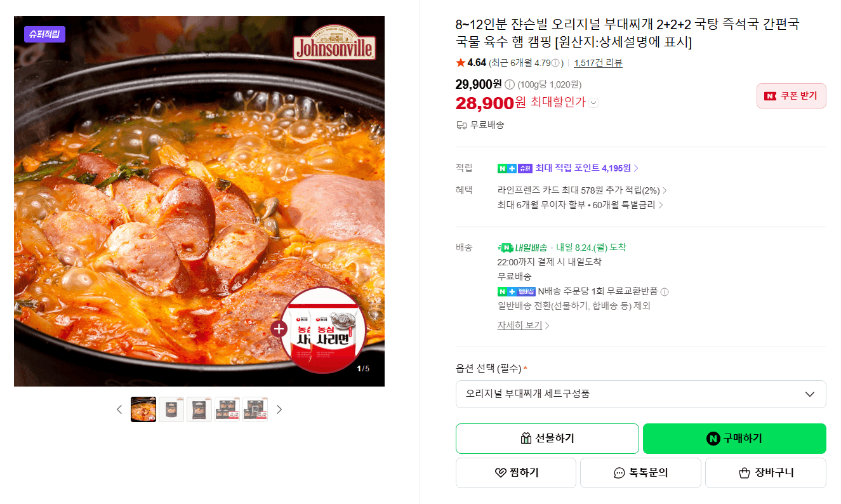Open the 1,517건 리뷰 link
The image size is (841, 504).
(598, 63)
